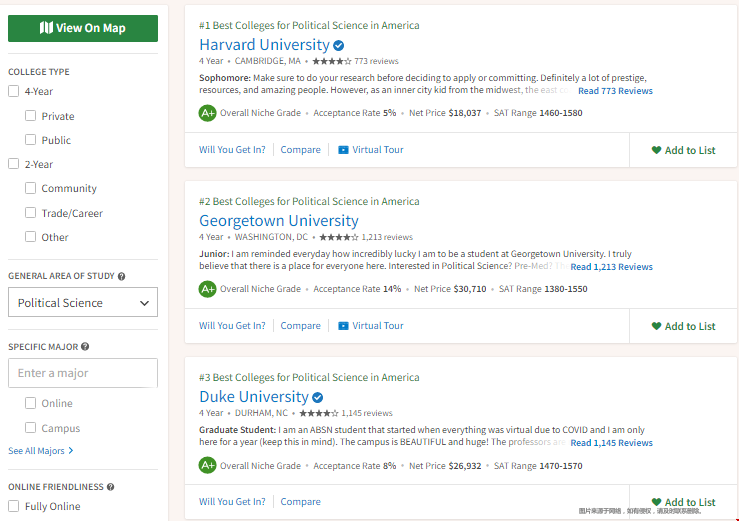Open Georgetown's Virtual Tour

click(x=370, y=326)
